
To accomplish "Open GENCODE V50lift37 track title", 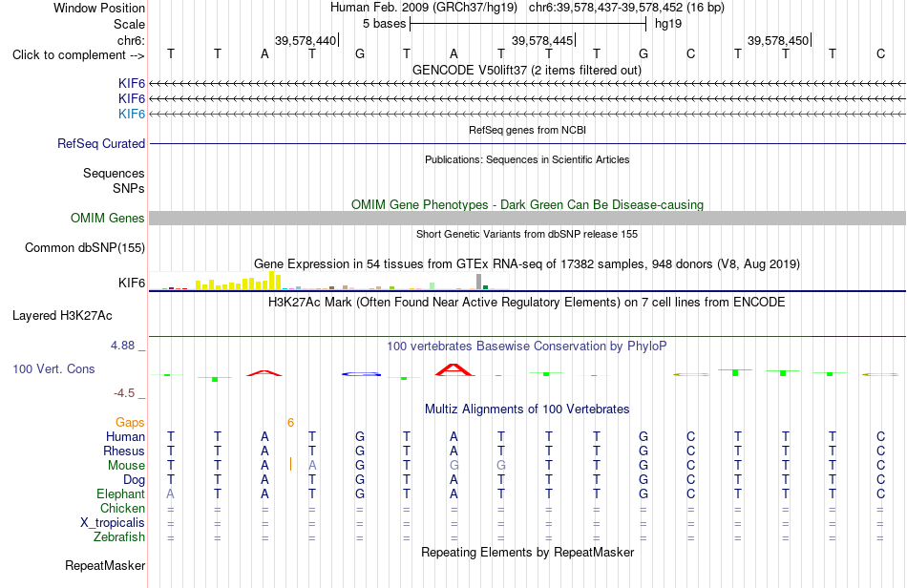I will click(527, 70).
